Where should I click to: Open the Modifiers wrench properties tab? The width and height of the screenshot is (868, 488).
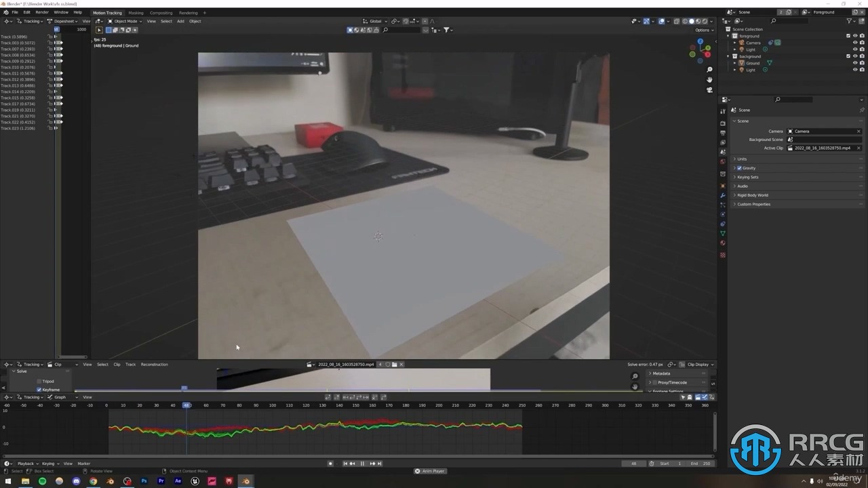pyautogui.click(x=723, y=195)
